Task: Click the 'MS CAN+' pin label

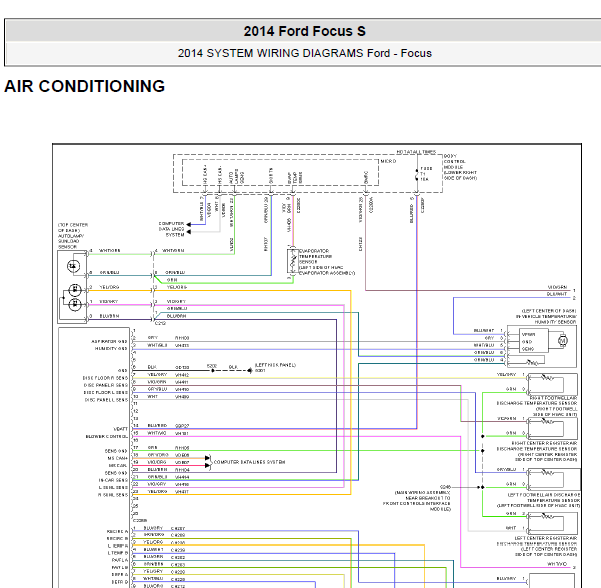Action: (117, 458)
